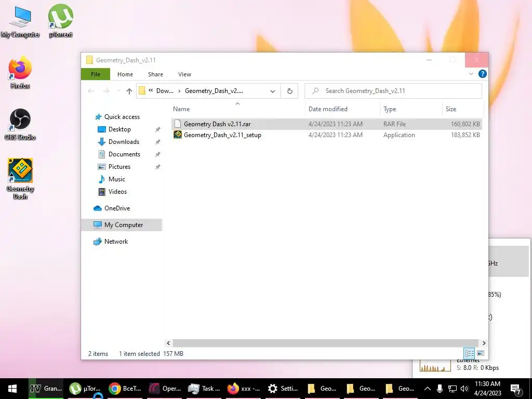Screen dimensions: 532x399
Task: Click the Dow... breadcrumb segment
Action: [x=165, y=91]
